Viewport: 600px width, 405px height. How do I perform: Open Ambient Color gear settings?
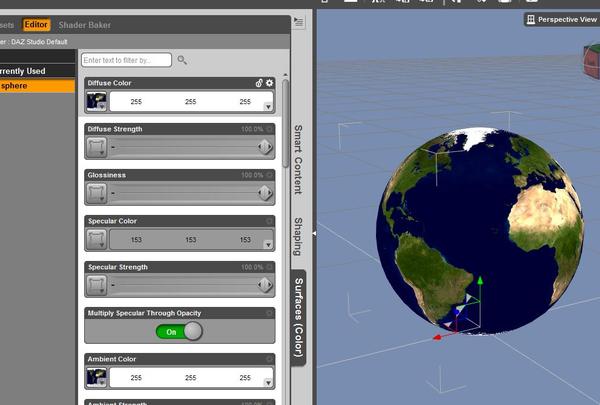click(269, 359)
